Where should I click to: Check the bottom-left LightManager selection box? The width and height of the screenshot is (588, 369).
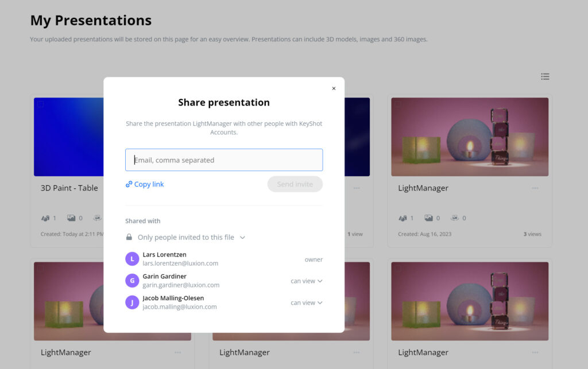coord(41,269)
